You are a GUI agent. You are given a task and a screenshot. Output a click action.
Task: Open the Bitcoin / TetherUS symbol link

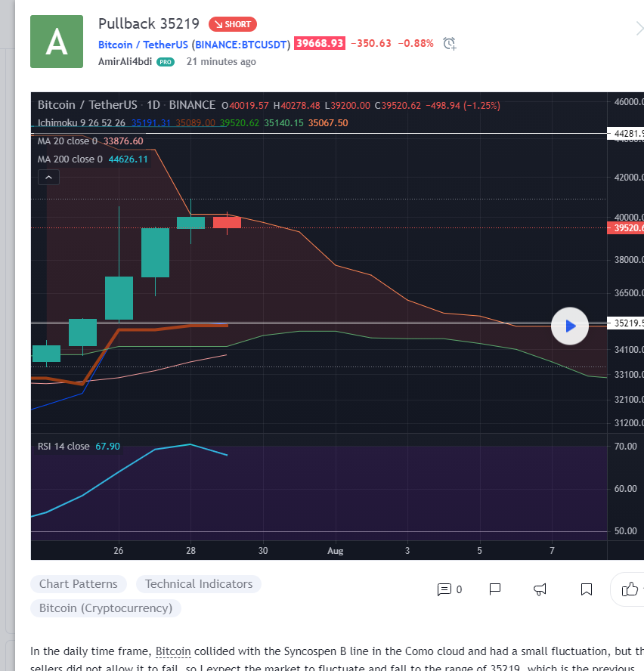144,44
